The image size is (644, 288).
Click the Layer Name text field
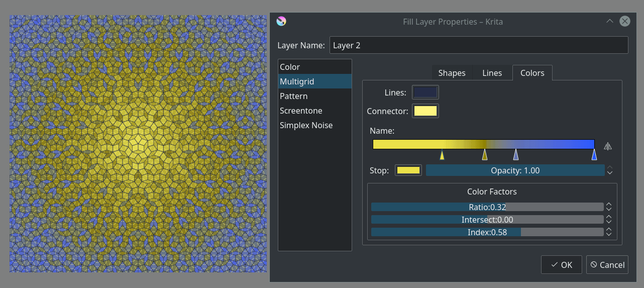[x=478, y=45]
